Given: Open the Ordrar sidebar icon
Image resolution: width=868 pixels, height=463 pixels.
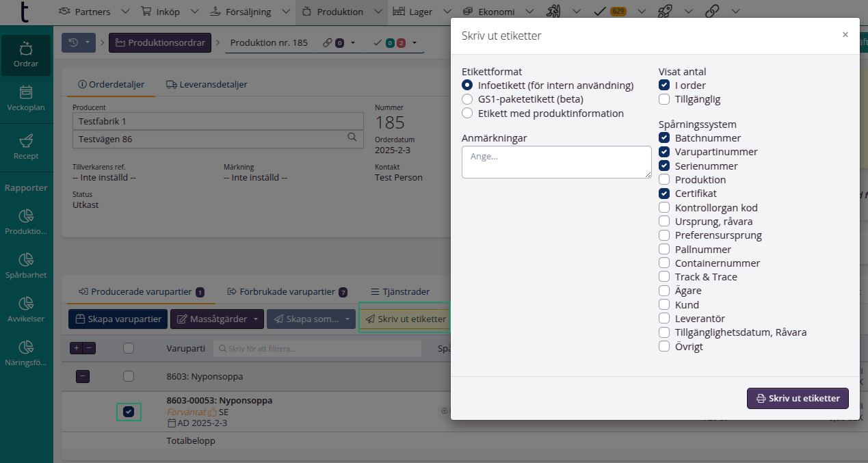Looking at the screenshot, I should pos(26,55).
